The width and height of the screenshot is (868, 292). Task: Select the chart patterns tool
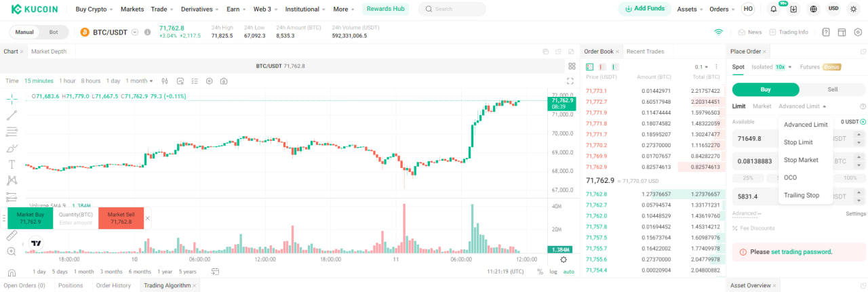tap(12, 180)
